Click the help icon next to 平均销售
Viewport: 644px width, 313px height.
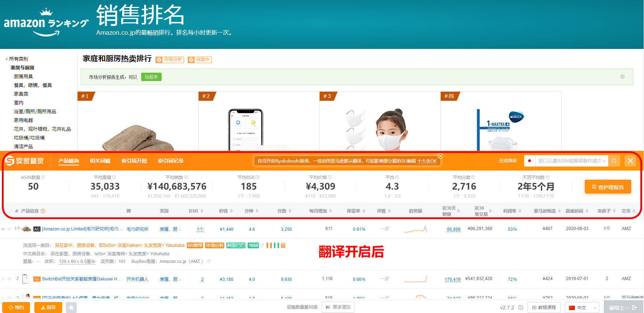pos(186,177)
